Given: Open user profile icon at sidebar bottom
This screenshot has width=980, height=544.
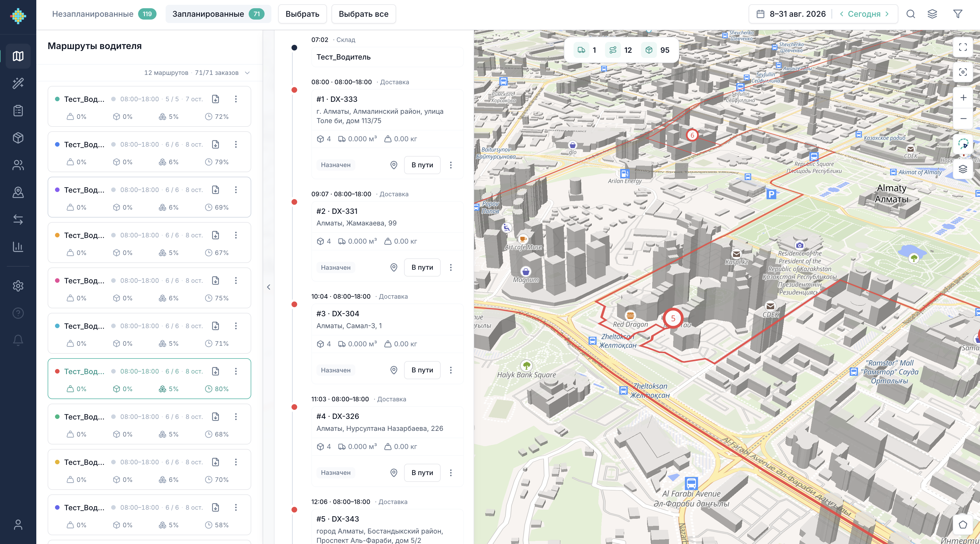Looking at the screenshot, I should (x=18, y=525).
